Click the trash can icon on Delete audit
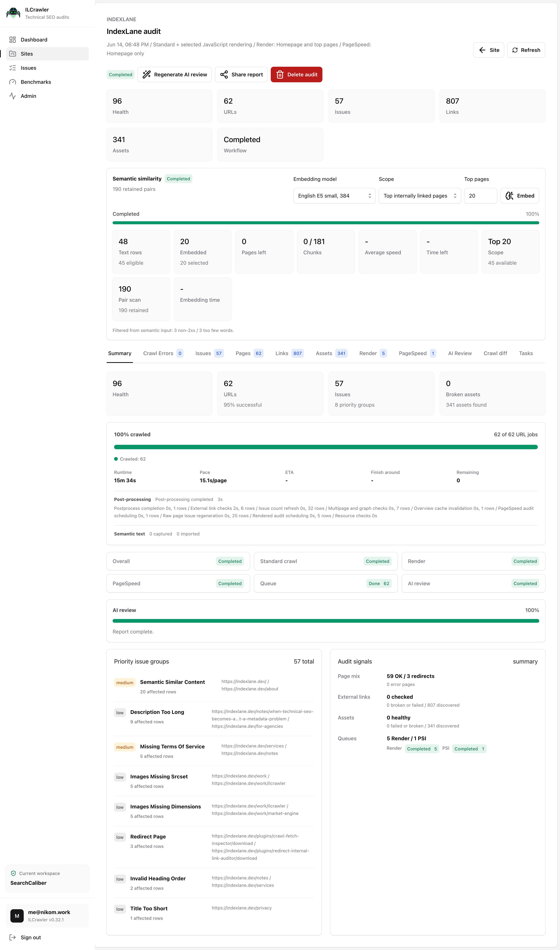The width and height of the screenshot is (560, 950). pos(280,75)
